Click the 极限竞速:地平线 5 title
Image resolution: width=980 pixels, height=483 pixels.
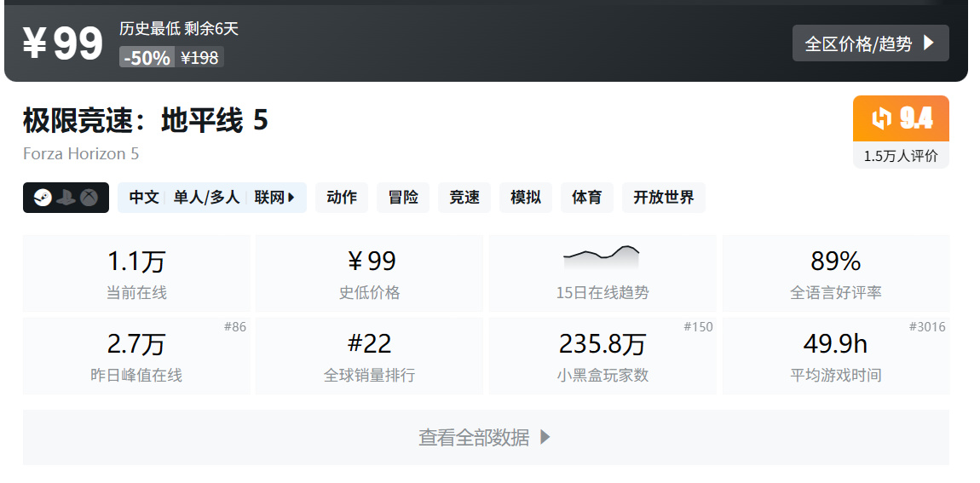coord(146,120)
